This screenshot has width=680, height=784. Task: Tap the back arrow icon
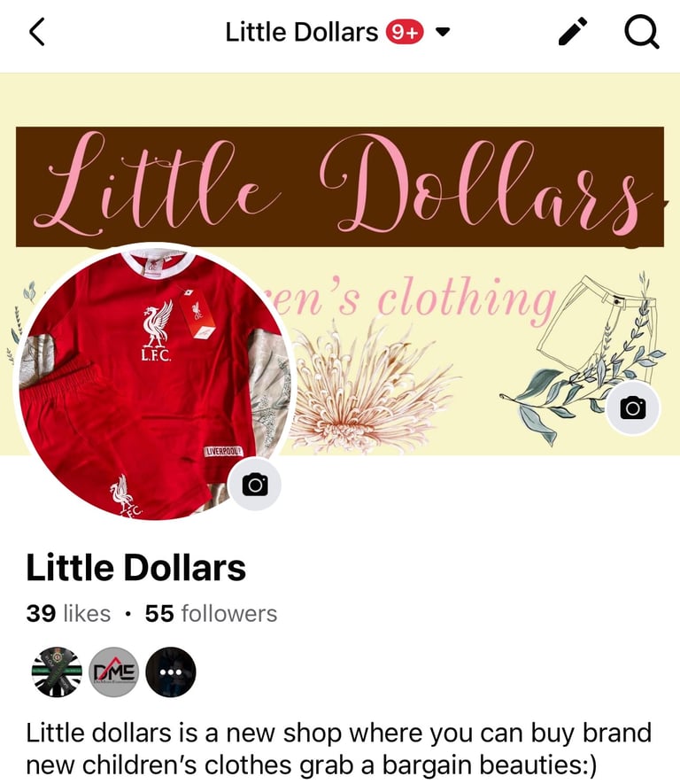37,32
